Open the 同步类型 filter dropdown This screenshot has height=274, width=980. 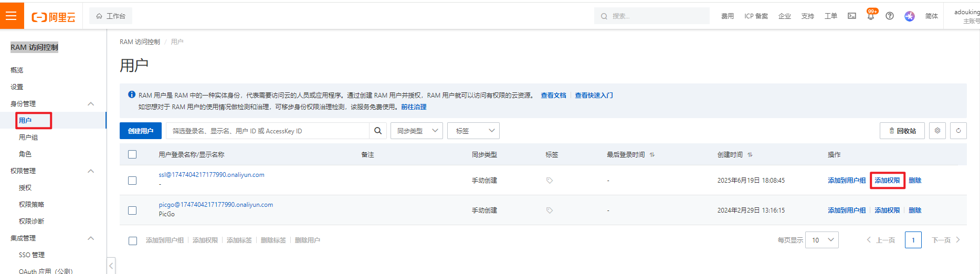[417, 131]
